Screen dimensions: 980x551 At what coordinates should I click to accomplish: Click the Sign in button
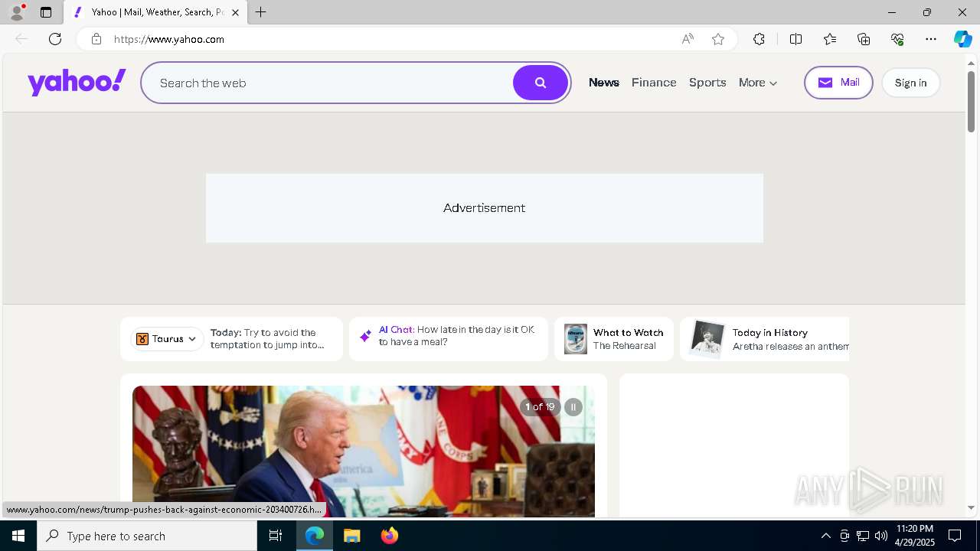910,83
